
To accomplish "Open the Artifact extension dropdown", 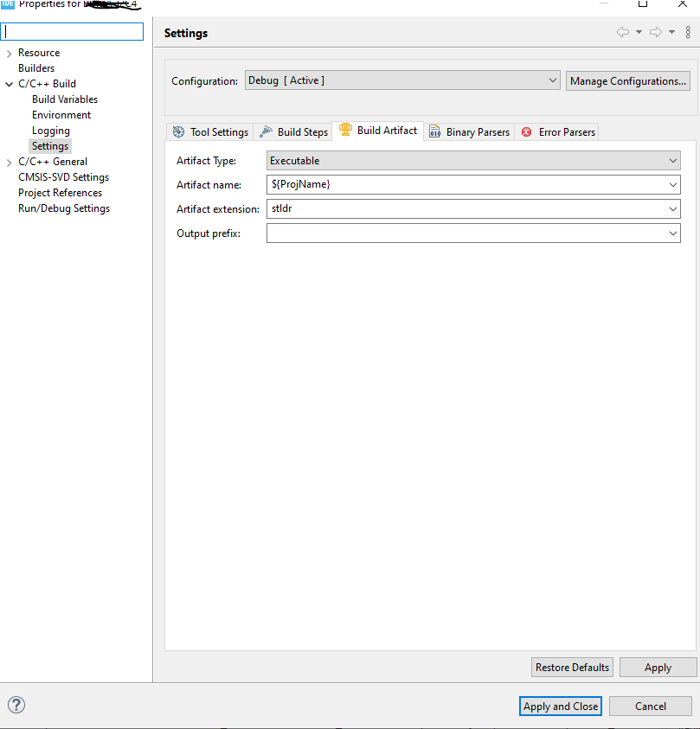I will tap(673, 208).
